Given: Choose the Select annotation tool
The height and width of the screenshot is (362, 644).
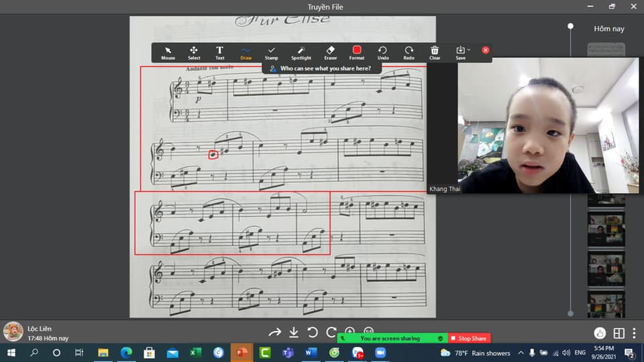Looking at the screenshot, I should (194, 52).
